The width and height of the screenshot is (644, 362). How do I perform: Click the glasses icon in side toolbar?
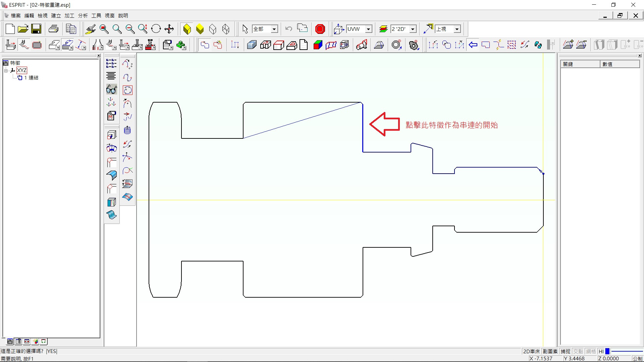point(111,89)
